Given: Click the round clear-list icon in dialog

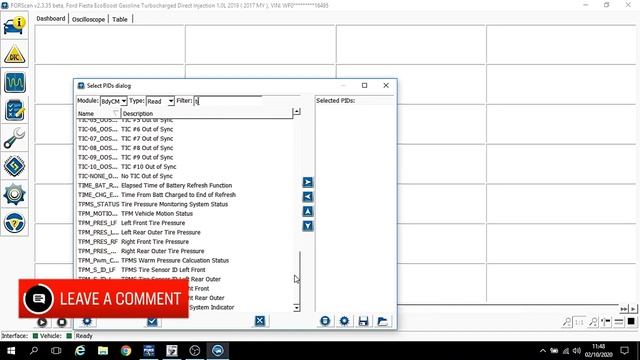Looking at the screenshot, I should [x=325, y=321].
